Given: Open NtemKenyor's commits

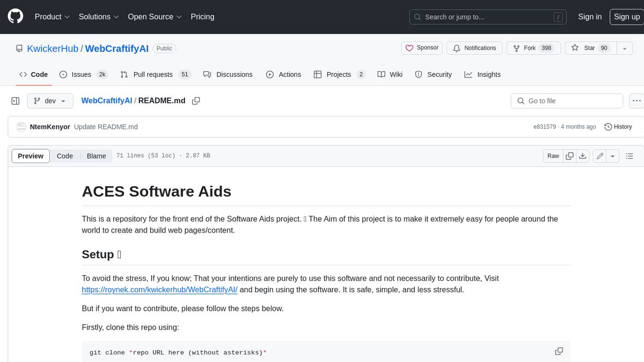Looking at the screenshot, I should click(50, 127).
